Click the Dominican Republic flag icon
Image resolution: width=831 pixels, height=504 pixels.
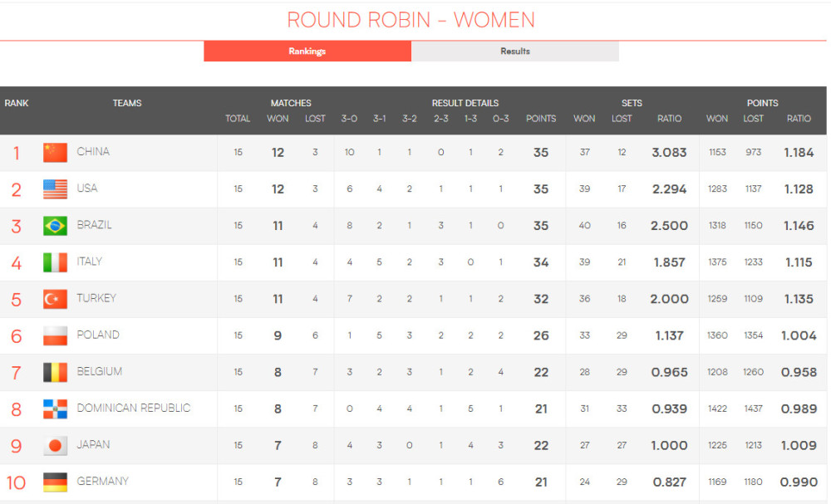[x=55, y=409]
